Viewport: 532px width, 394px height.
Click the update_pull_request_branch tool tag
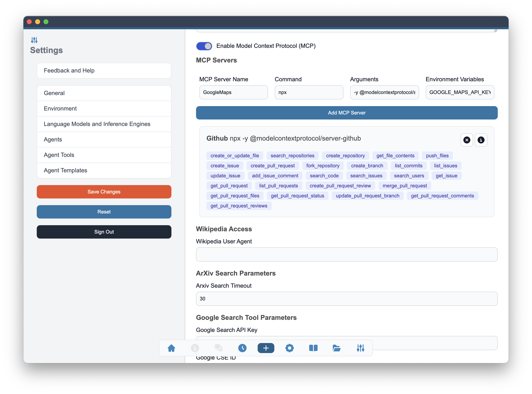(x=367, y=196)
